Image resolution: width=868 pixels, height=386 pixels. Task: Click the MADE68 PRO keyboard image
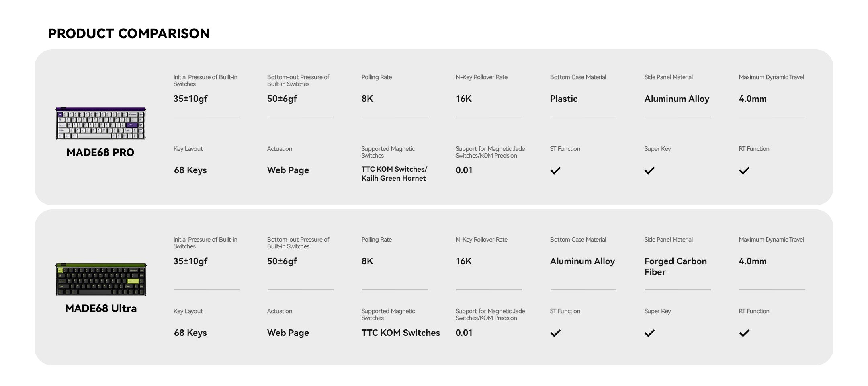click(100, 123)
